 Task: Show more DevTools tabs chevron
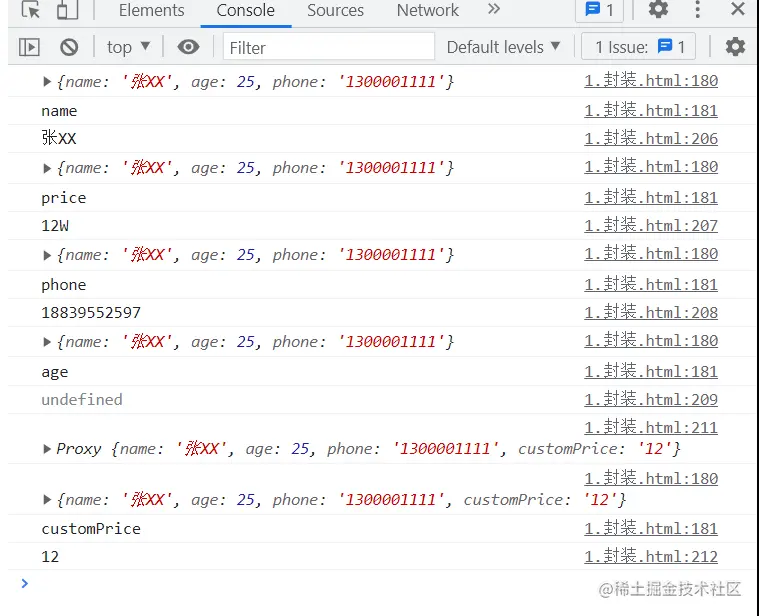494,9
